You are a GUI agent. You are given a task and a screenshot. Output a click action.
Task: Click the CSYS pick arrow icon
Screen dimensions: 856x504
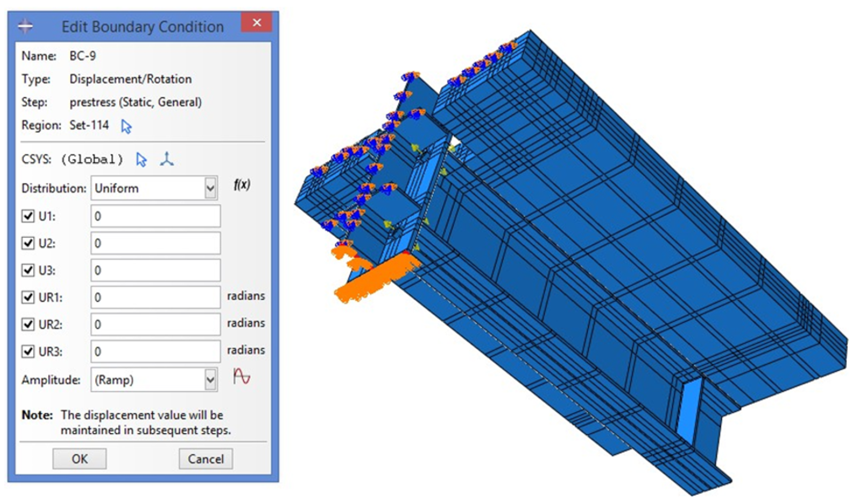[x=141, y=160]
